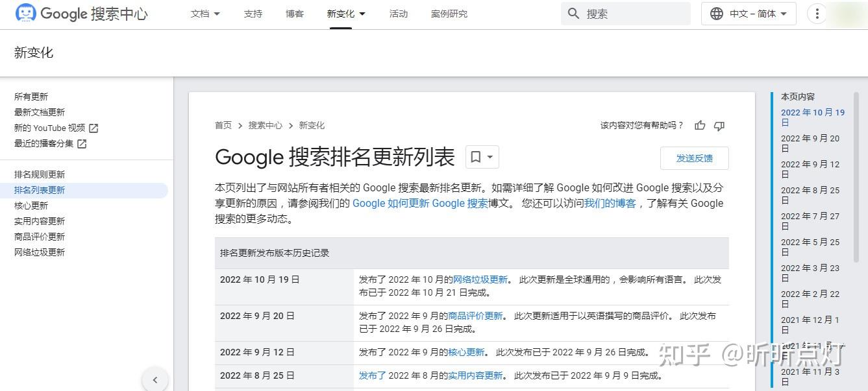
Task: Jump to 2021 年 12 月 1 日 in page contents
Action: pos(810,325)
